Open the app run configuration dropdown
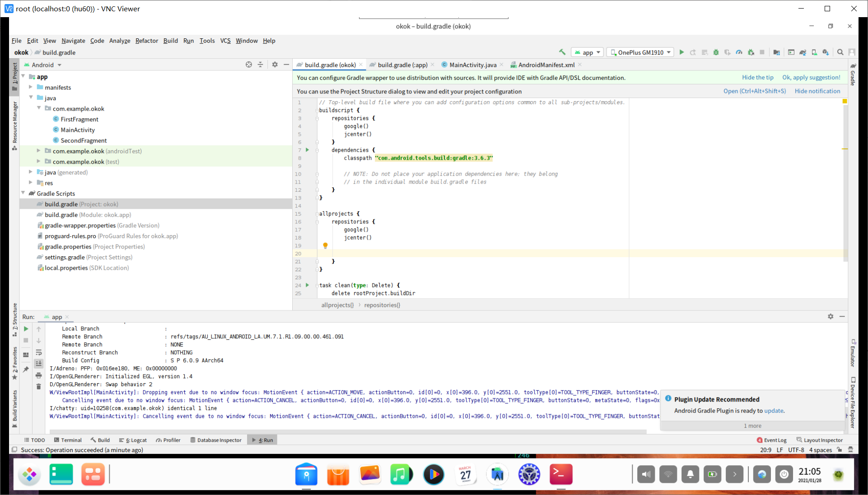 pyautogui.click(x=588, y=52)
